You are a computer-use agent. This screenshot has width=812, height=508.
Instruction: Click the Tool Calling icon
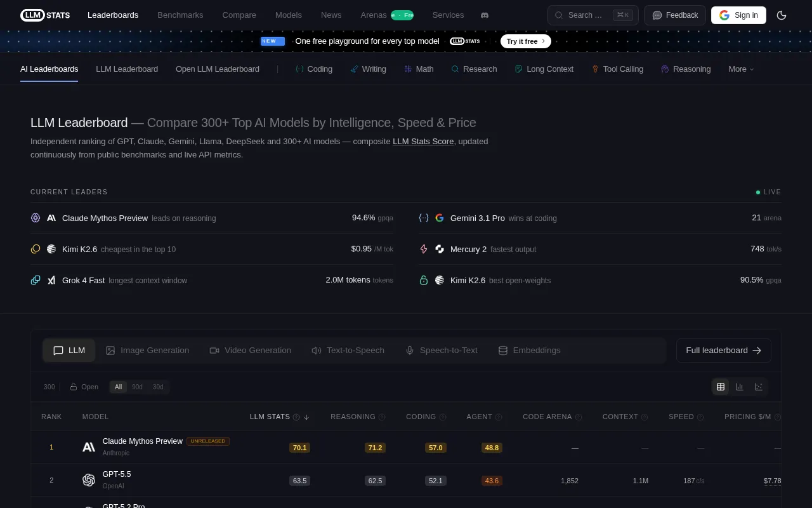[x=595, y=69]
